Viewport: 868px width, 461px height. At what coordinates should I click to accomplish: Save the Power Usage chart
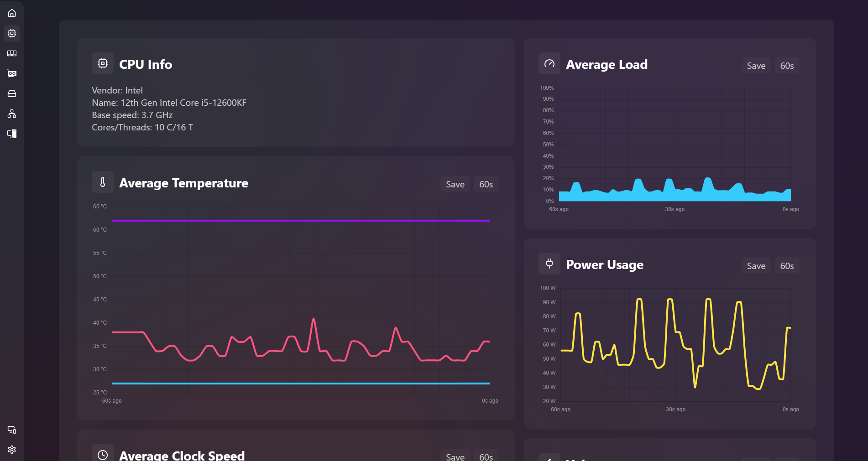point(756,265)
